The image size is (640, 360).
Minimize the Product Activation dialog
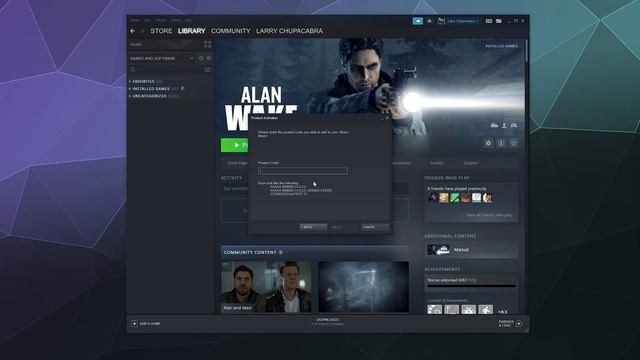pos(382,118)
